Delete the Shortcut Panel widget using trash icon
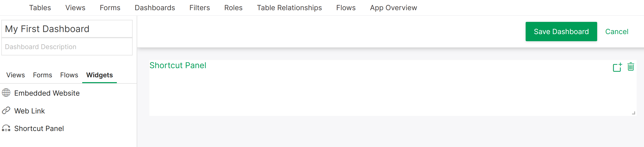This screenshot has height=147, width=644. point(631,67)
